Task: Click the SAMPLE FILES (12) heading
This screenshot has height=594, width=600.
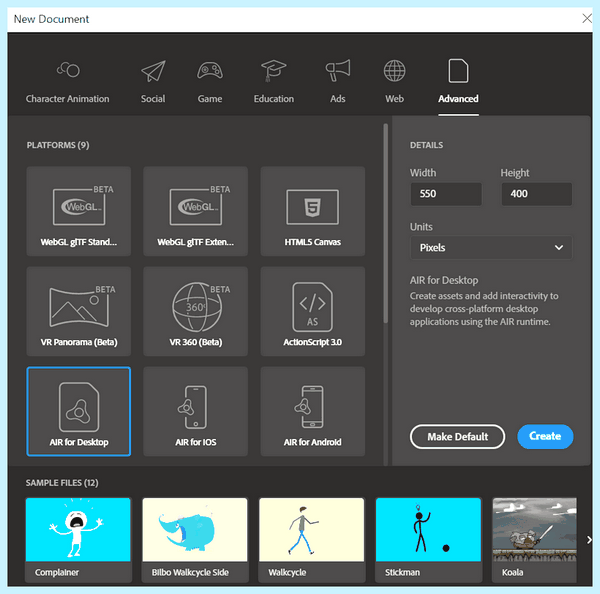Action: (x=62, y=483)
